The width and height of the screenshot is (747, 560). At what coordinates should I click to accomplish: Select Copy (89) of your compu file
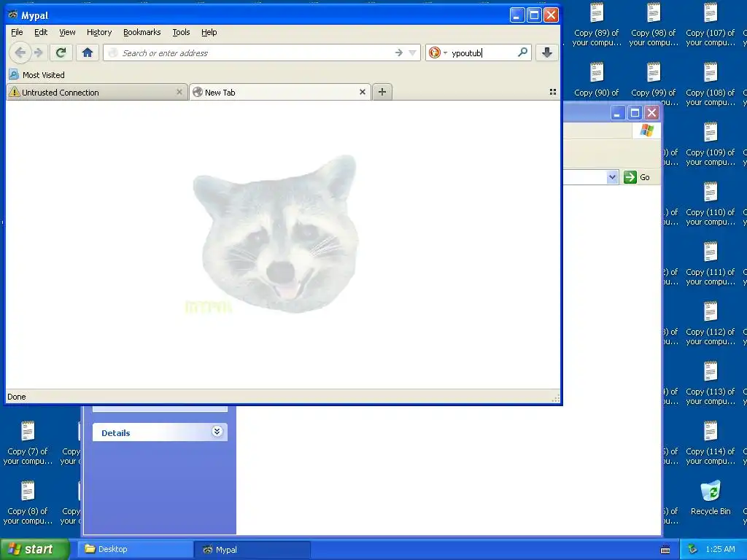pos(597,24)
